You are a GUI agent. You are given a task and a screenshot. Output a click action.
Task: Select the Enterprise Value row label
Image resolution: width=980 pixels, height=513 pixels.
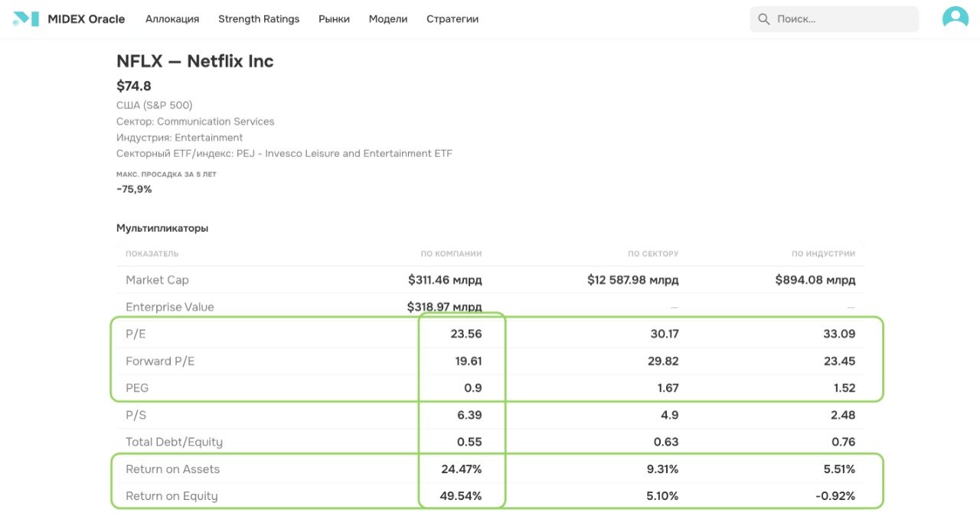pyautogui.click(x=170, y=307)
